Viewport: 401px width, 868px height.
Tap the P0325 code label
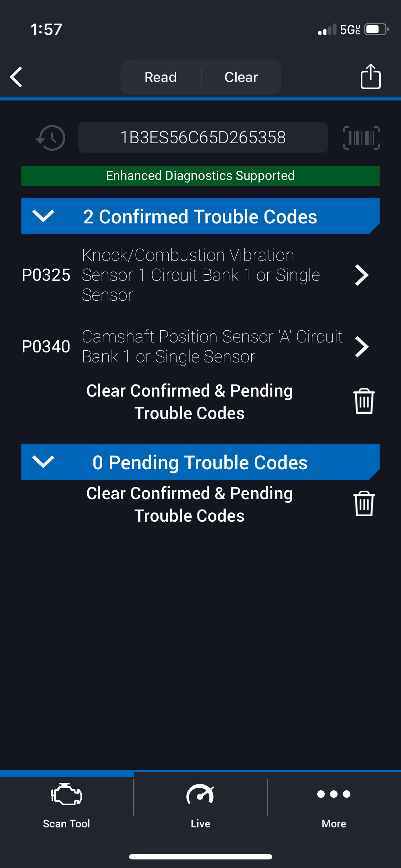click(46, 275)
